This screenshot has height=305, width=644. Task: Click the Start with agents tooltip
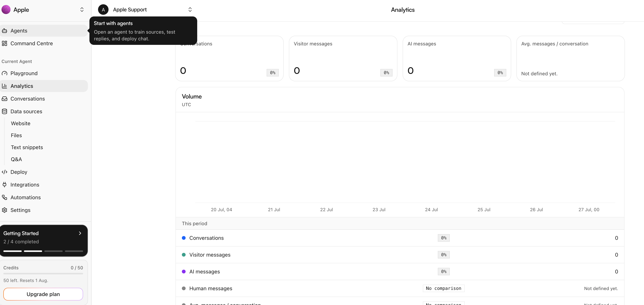click(x=143, y=31)
